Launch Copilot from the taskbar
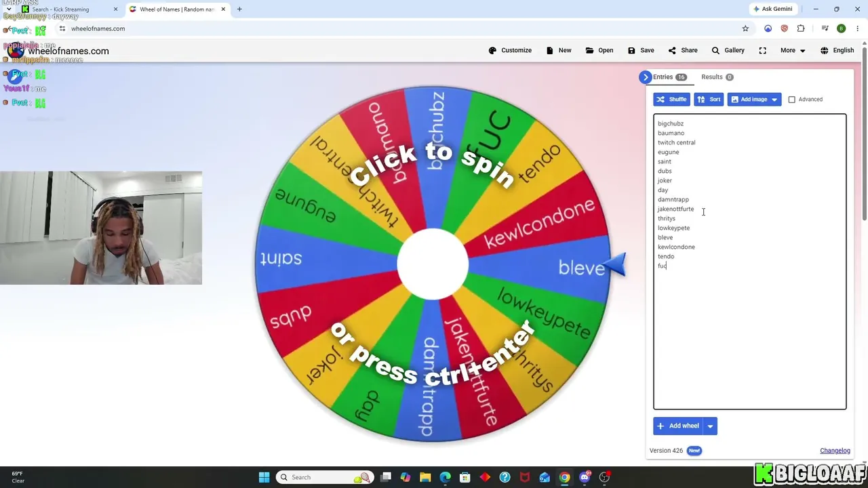868x488 pixels. pyautogui.click(x=406, y=477)
